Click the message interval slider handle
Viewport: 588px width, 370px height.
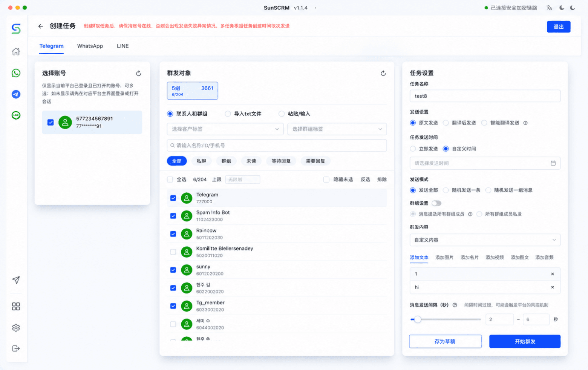[x=417, y=319]
